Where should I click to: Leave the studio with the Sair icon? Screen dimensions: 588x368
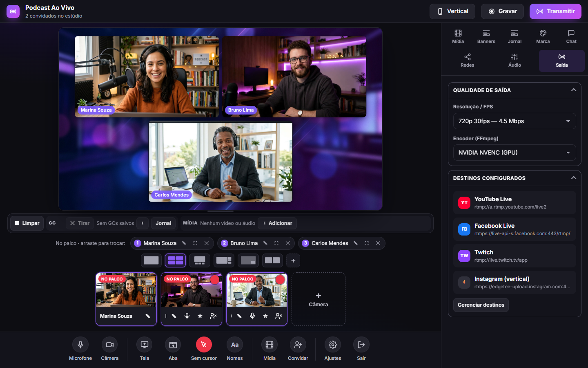pyautogui.click(x=361, y=345)
